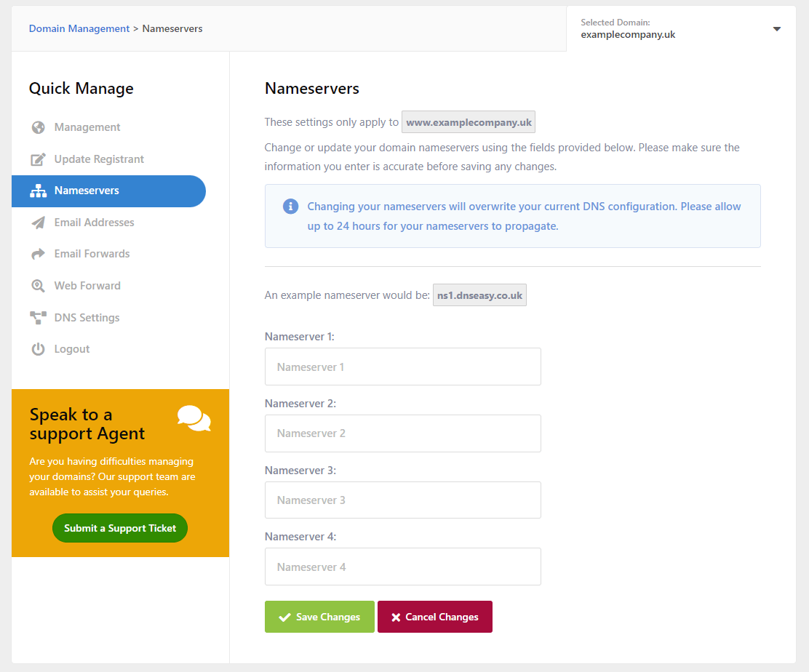The image size is (809, 672).
Task: Click the Speak to a support Agent heading
Action: 87,425
